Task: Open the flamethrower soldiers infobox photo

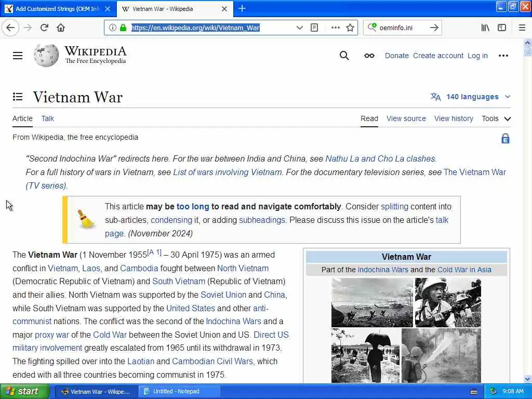Action: click(x=441, y=355)
